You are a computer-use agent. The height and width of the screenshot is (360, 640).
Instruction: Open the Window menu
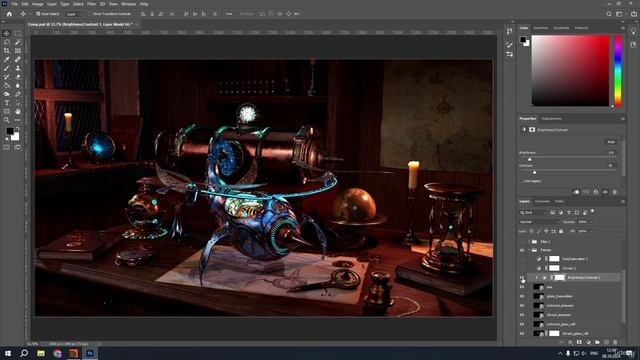pyautogui.click(x=129, y=4)
